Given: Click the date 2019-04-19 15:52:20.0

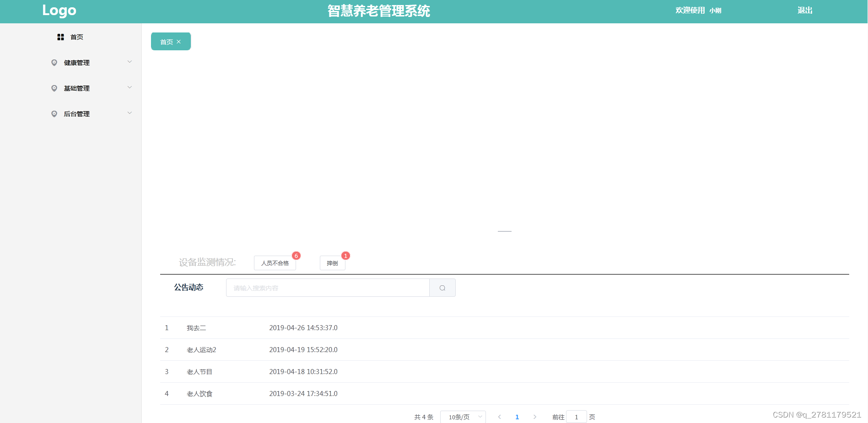Looking at the screenshot, I should click(303, 350).
